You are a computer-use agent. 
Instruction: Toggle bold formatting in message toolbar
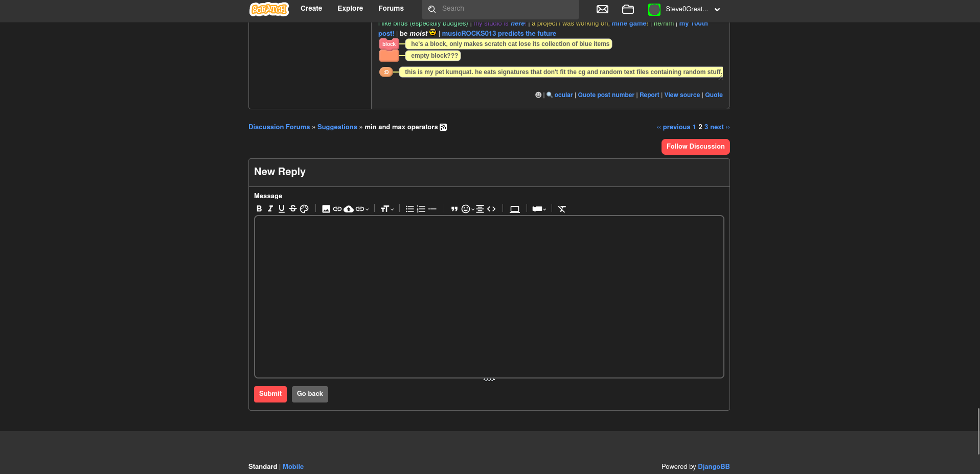click(x=259, y=209)
